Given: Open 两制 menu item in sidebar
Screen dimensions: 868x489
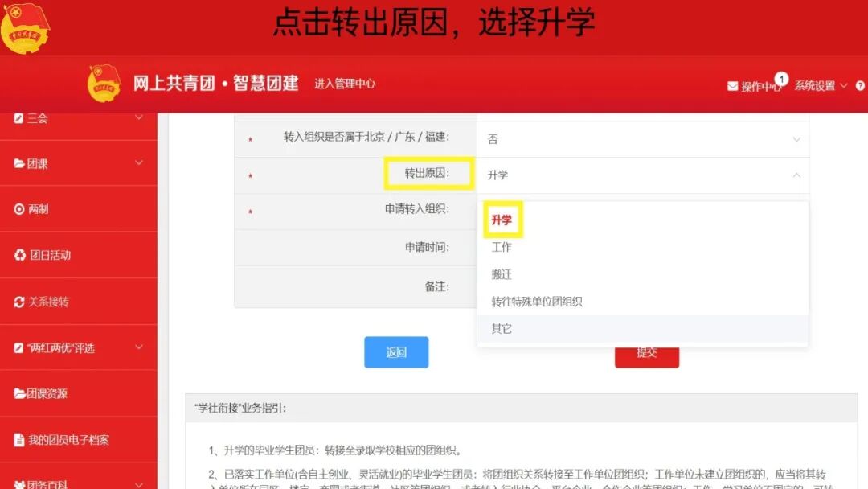Looking at the screenshot, I should (79, 209).
